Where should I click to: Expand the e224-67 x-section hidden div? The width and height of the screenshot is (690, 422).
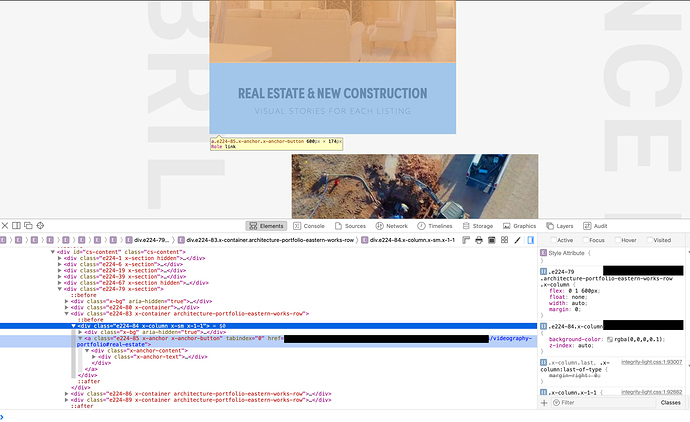point(60,283)
